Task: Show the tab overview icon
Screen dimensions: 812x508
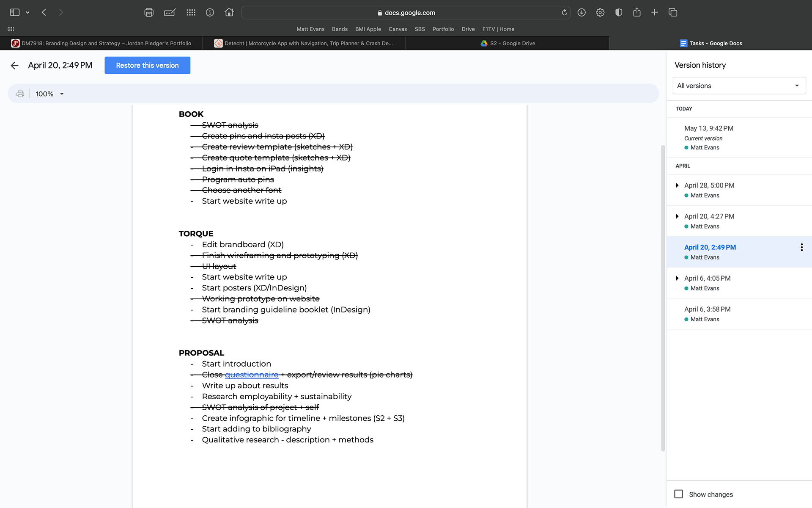Action: coord(673,13)
